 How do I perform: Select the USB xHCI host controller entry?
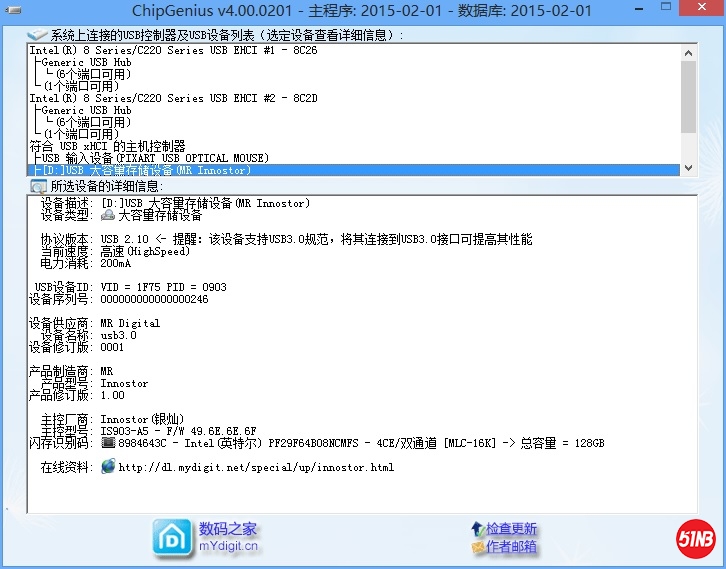point(107,146)
